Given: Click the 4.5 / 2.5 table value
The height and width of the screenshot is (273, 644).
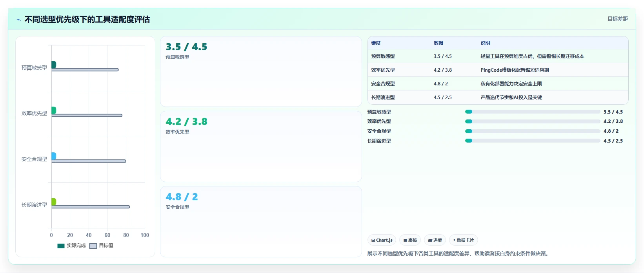Looking at the screenshot, I should pos(442,98).
